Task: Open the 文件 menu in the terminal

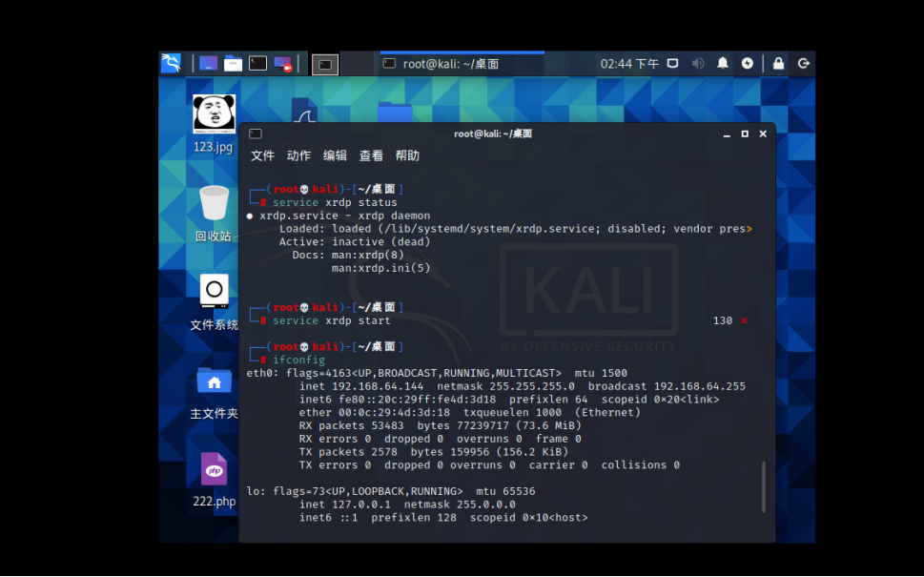Action: (x=262, y=155)
